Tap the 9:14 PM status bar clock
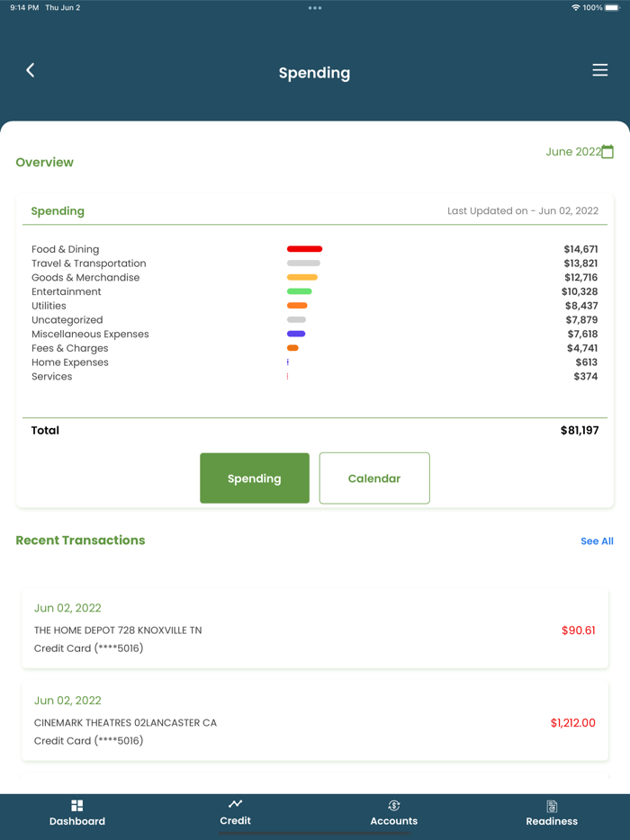Image resolution: width=630 pixels, height=840 pixels. point(24,7)
